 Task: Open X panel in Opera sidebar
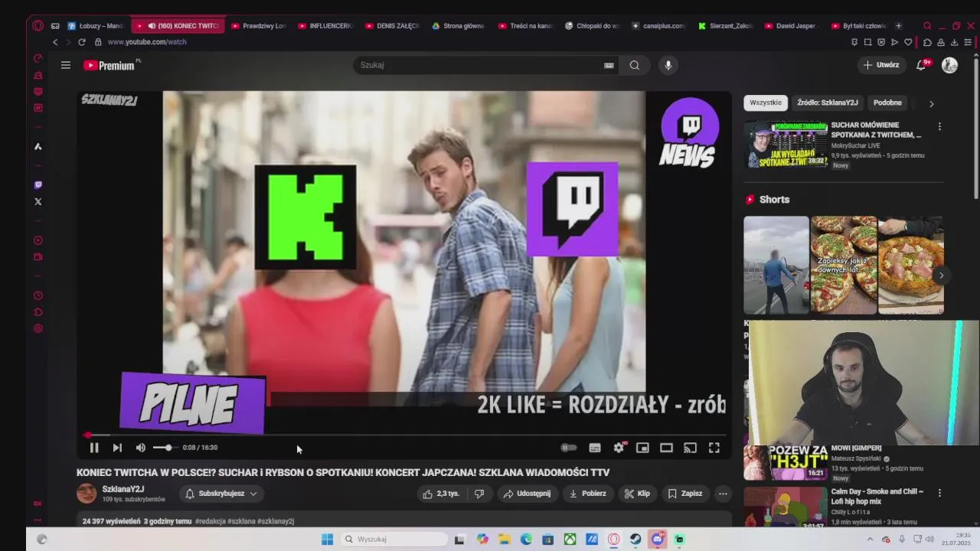pyautogui.click(x=38, y=201)
